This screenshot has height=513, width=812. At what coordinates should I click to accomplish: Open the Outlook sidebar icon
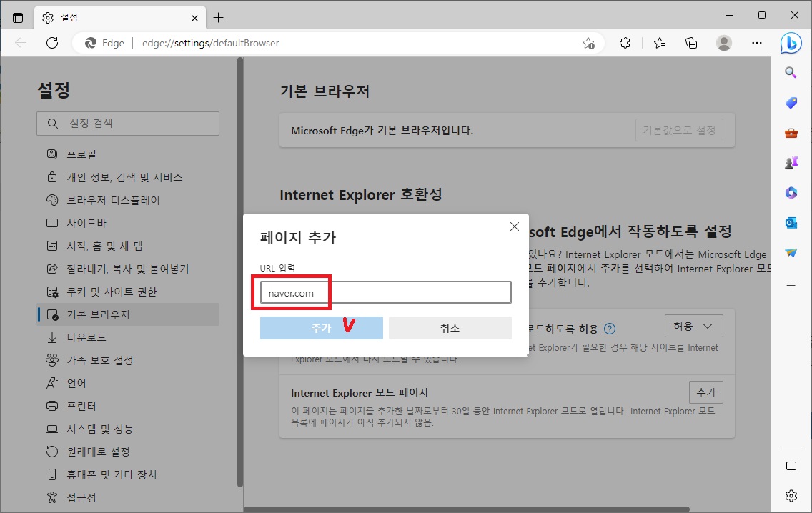tap(791, 223)
